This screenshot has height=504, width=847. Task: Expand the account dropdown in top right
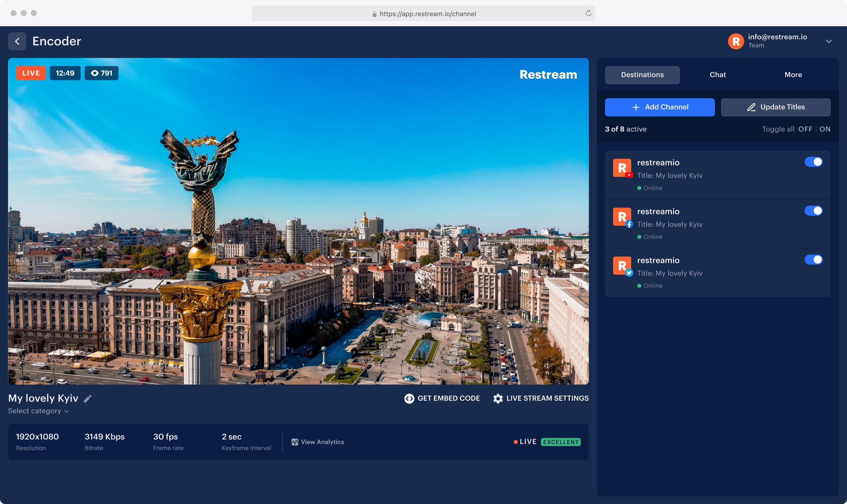click(830, 41)
